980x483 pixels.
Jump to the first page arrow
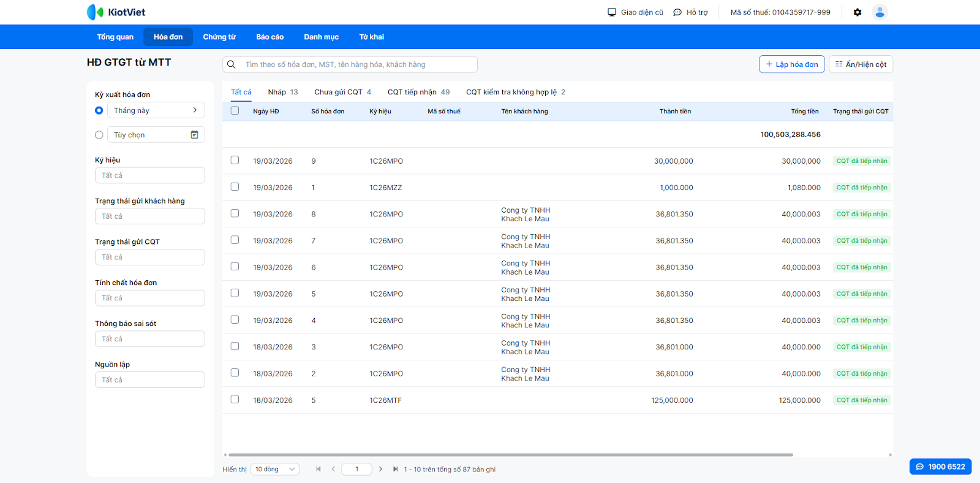coord(318,469)
